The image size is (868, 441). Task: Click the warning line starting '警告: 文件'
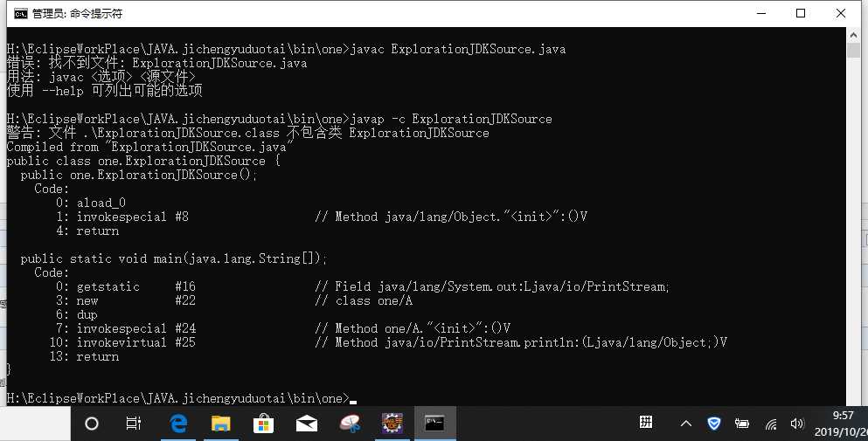pos(248,133)
